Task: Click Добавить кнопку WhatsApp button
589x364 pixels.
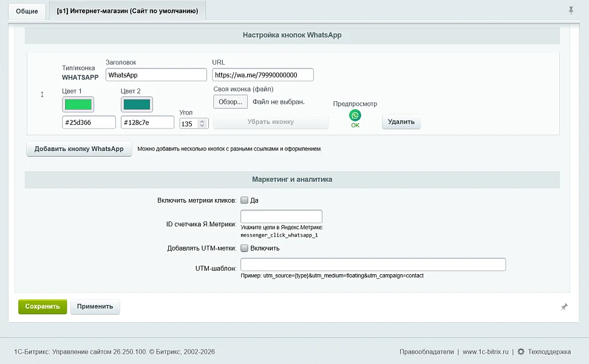Action: (x=79, y=149)
